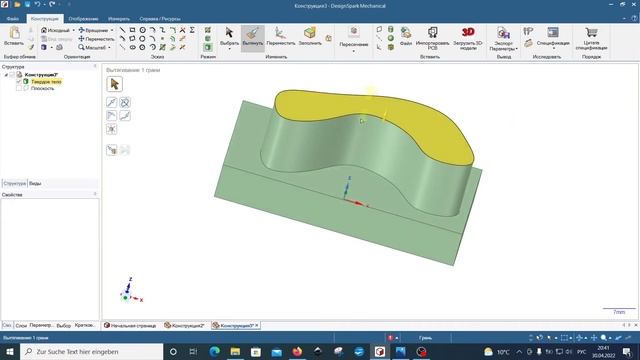Close the Конструкция3 document tab

[x=257, y=326]
